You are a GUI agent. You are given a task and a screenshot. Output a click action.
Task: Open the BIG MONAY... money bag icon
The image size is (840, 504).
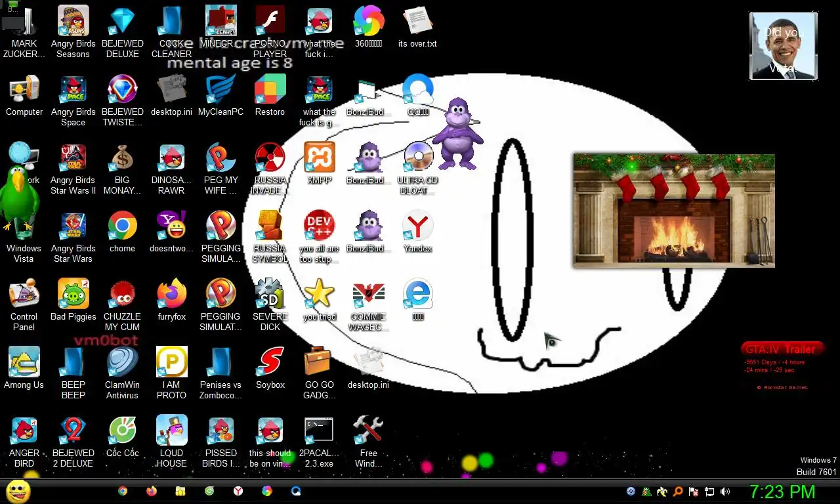[122, 168]
